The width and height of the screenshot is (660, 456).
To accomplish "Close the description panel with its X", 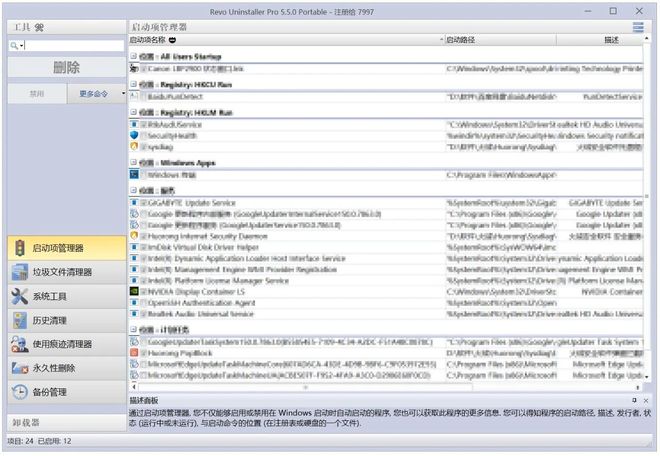I will coord(646,400).
